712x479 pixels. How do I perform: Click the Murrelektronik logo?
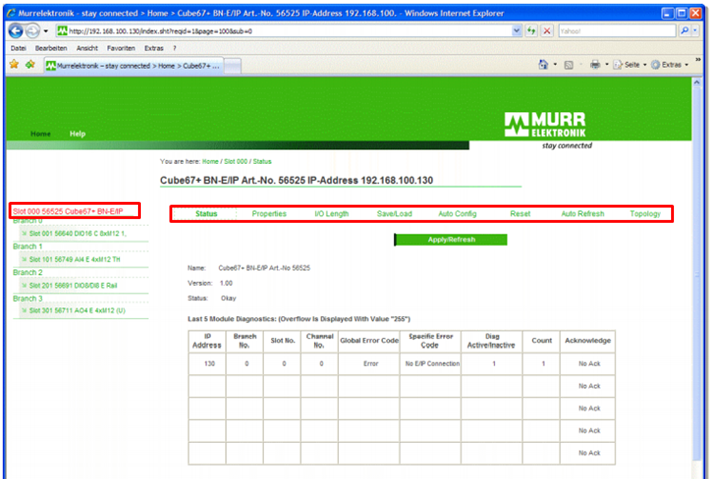click(x=545, y=125)
